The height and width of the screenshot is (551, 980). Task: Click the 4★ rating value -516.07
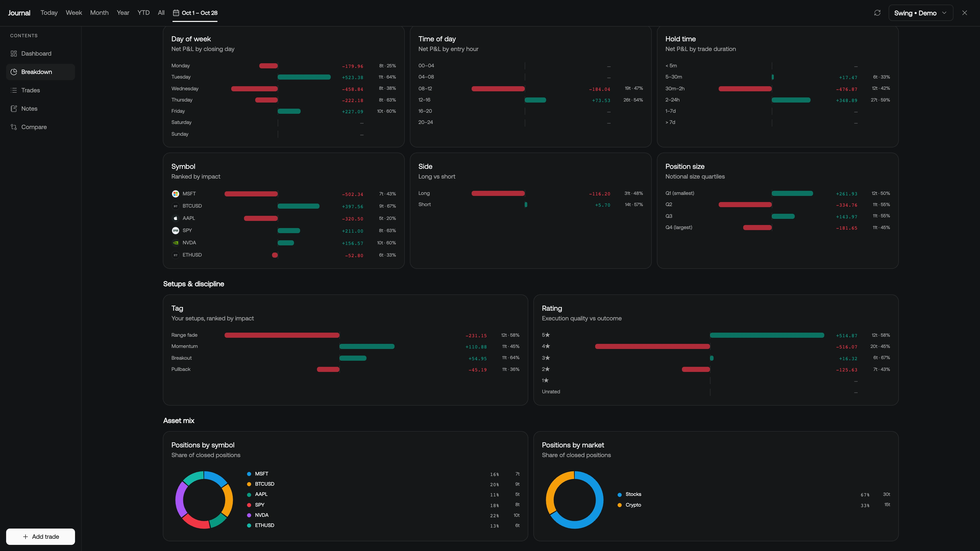tap(847, 347)
